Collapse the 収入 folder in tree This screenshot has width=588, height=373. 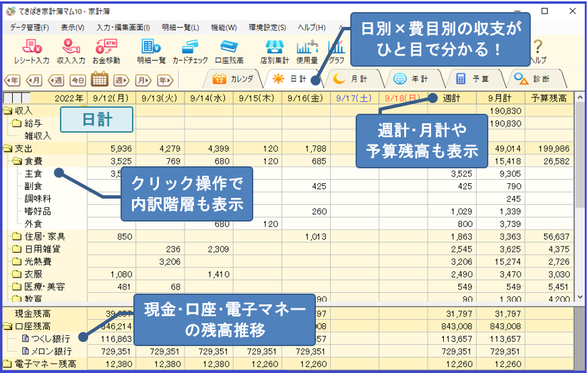pos(7,111)
